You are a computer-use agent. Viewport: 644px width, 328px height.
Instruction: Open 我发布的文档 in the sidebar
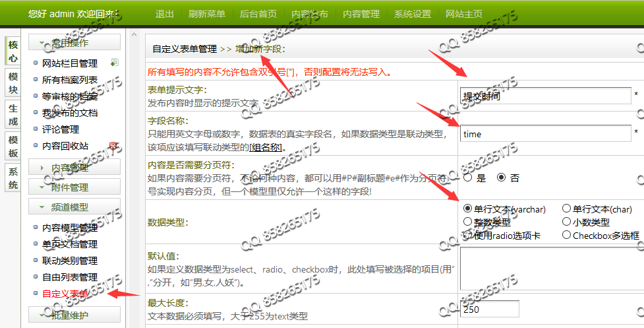tap(70, 113)
